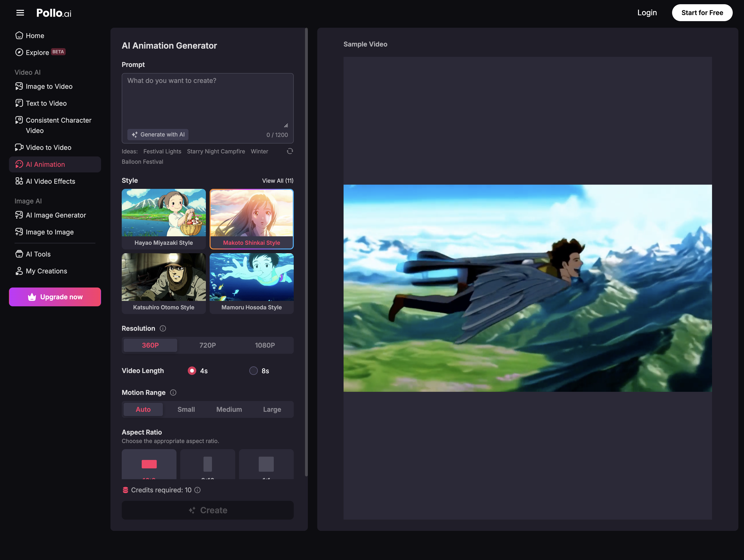744x560 pixels.
Task: Click the Home icon in sidebar
Action: click(x=19, y=36)
